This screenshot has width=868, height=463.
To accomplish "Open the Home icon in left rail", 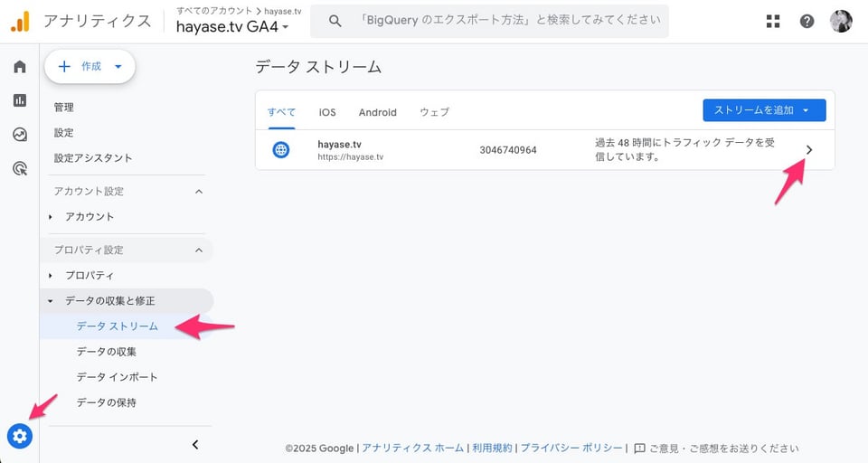I will coord(20,66).
